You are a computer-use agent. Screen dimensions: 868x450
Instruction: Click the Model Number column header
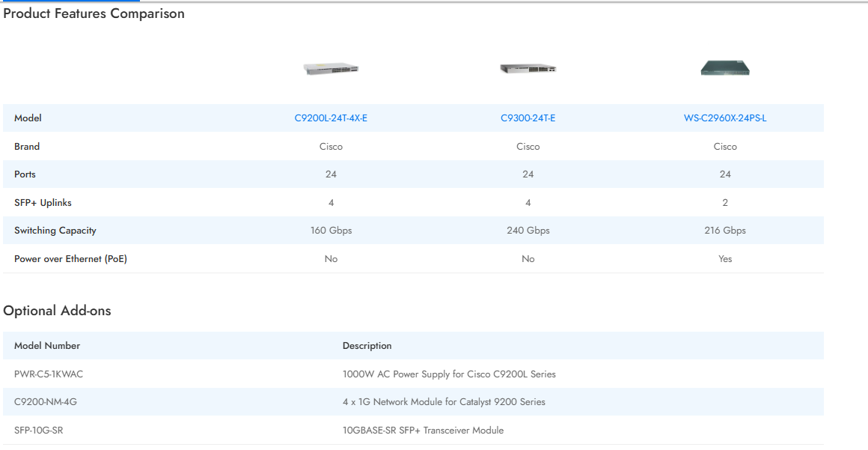(x=47, y=346)
